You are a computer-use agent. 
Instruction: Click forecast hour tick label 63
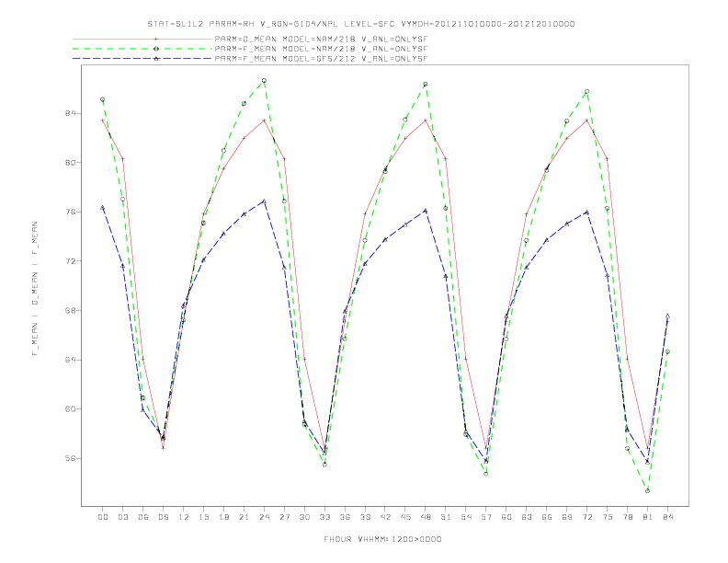point(527,517)
